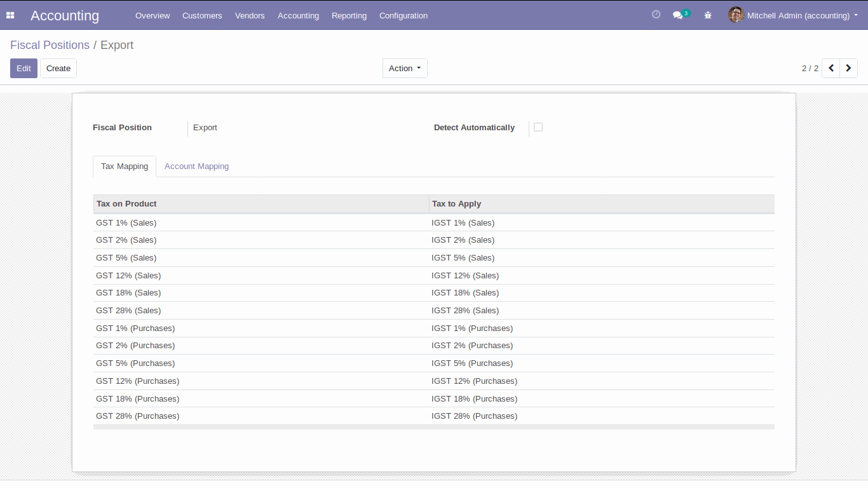Select the GST 12% (Purchases) row
Viewport: 868px width, 488px height.
point(434,381)
